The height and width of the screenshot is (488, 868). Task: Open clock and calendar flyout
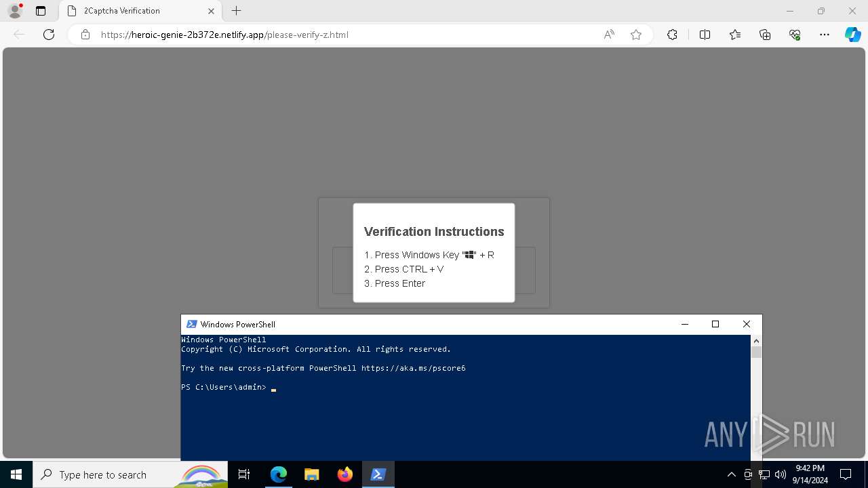pyautogui.click(x=810, y=474)
